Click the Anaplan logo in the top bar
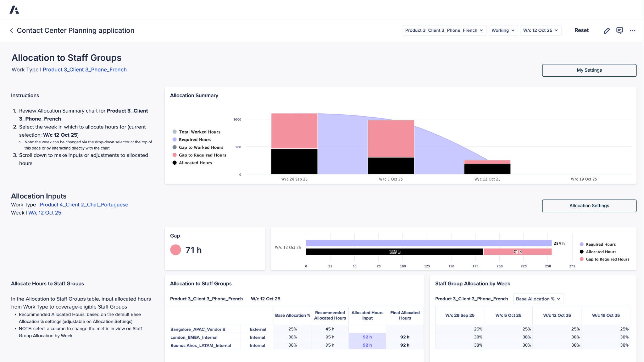 tap(14, 9)
